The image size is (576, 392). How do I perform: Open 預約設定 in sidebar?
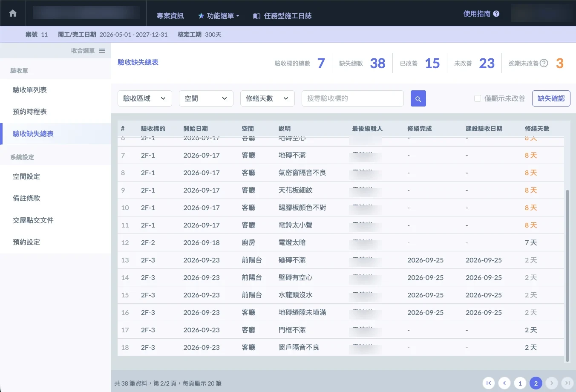[55, 242]
